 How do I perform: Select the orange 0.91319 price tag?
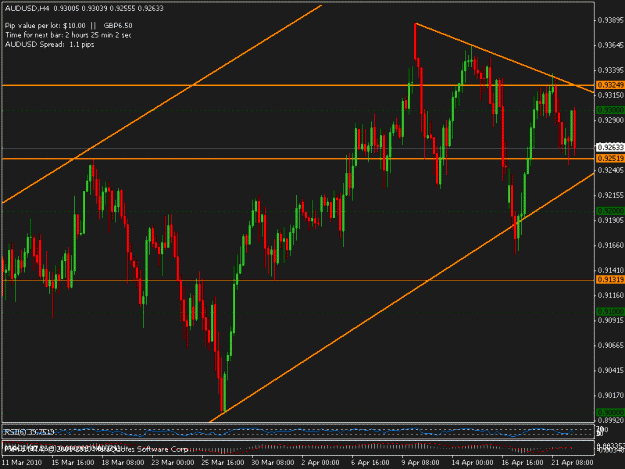[610, 280]
